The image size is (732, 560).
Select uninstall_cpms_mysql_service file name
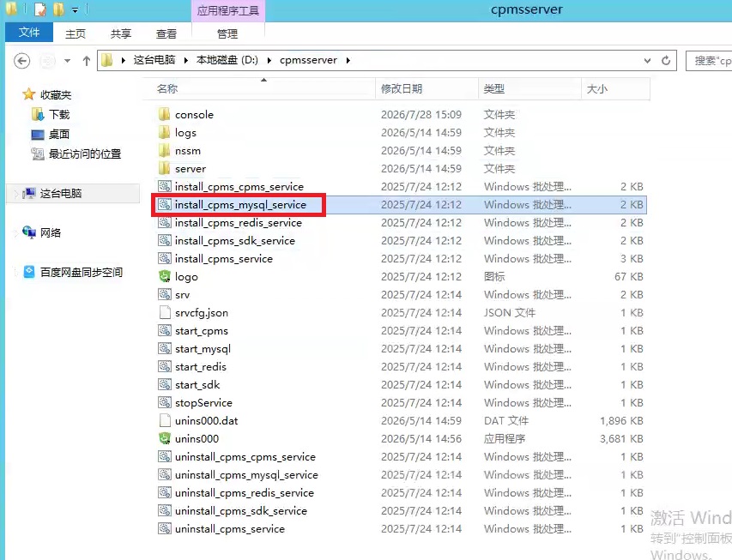[x=246, y=475]
